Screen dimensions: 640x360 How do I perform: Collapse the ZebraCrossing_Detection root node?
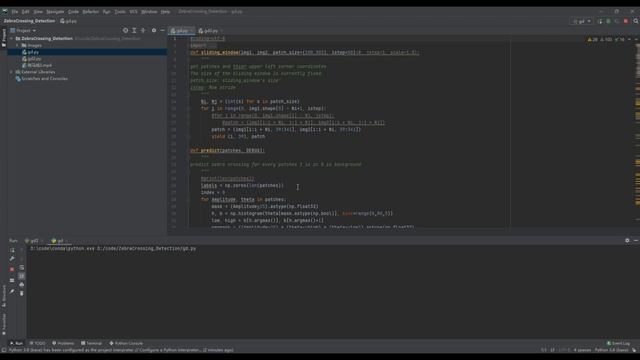point(11,39)
